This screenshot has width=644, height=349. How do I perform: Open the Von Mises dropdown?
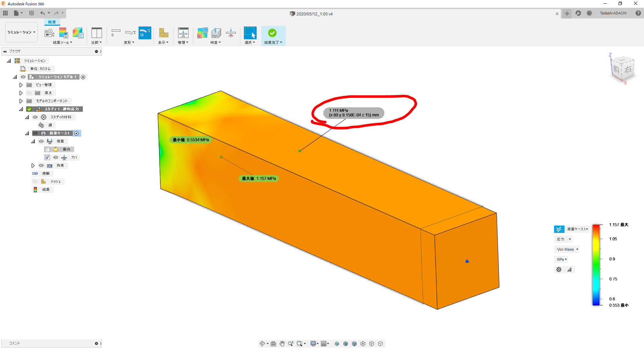[x=567, y=249]
